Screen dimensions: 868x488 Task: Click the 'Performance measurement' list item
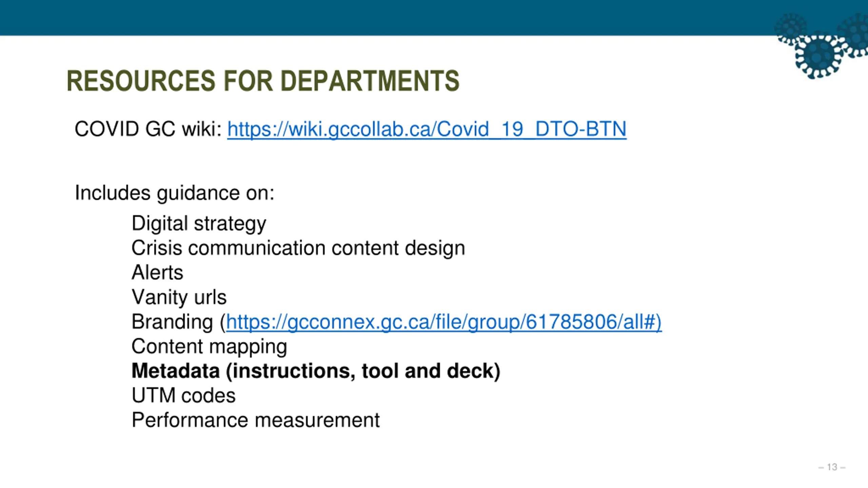pyautogui.click(x=256, y=420)
